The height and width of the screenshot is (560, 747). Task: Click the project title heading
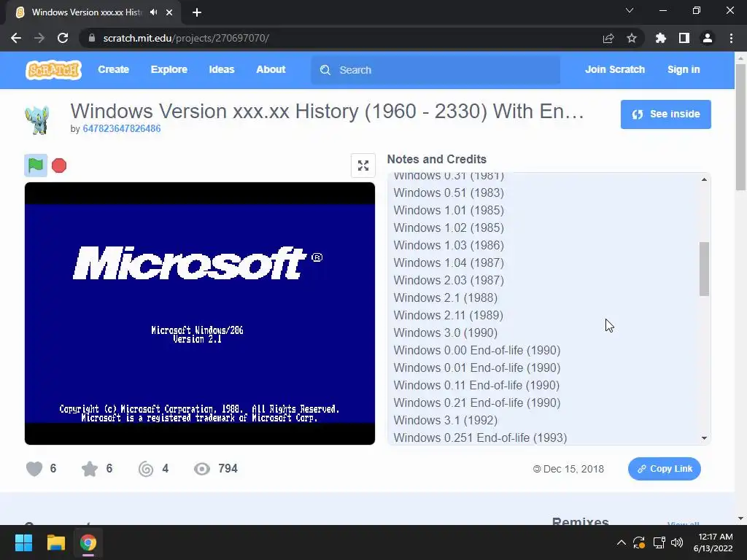tap(328, 112)
